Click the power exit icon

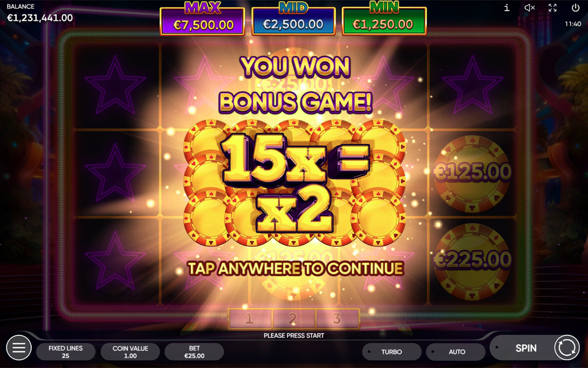tap(575, 8)
